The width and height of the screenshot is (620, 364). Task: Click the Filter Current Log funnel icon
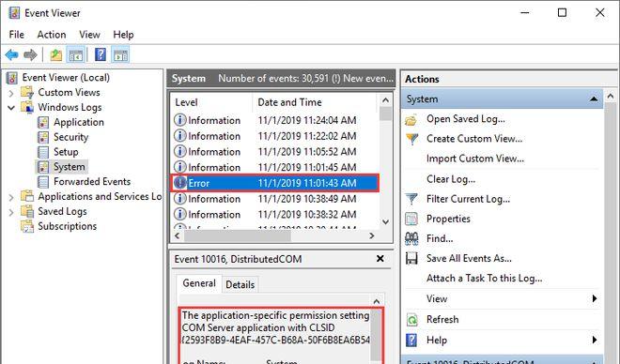(x=411, y=199)
